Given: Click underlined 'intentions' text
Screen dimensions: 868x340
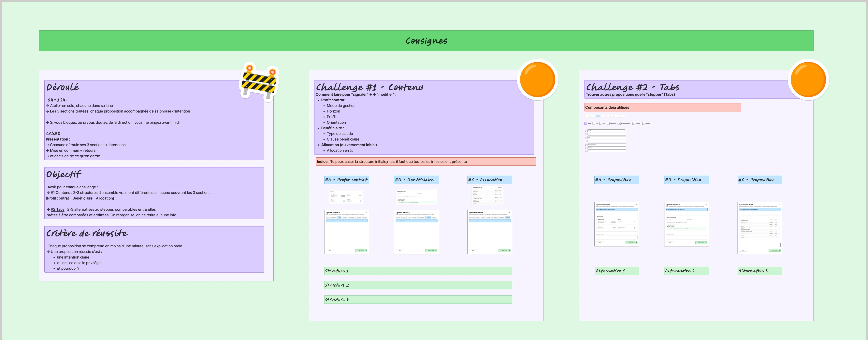Looking at the screenshot, I should click(x=117, y=145).
